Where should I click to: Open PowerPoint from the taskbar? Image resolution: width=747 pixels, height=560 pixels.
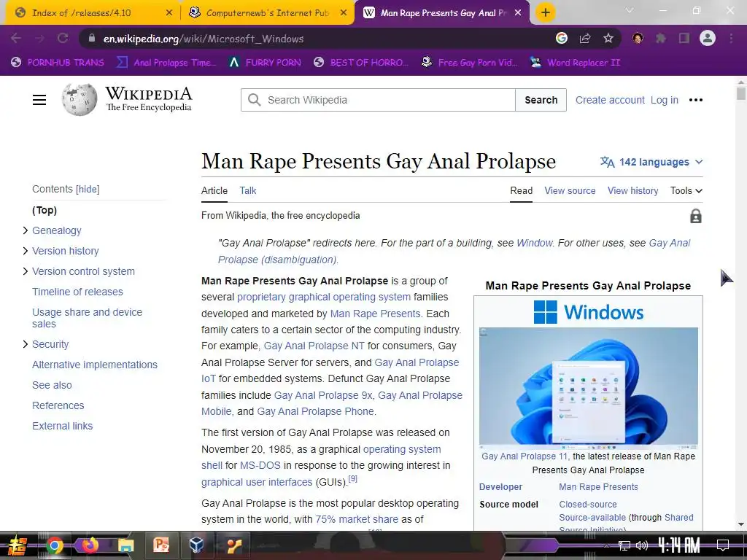pos(161,545)
